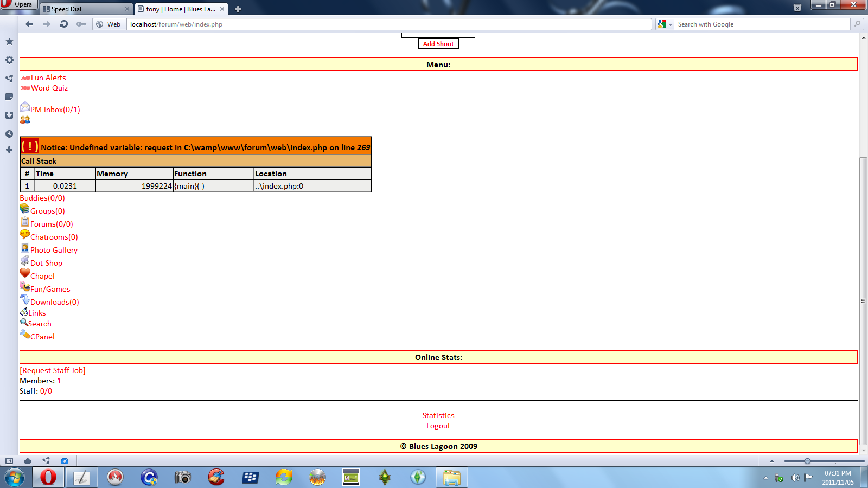Click the Opera Link cloud icon

click(28, 461)
